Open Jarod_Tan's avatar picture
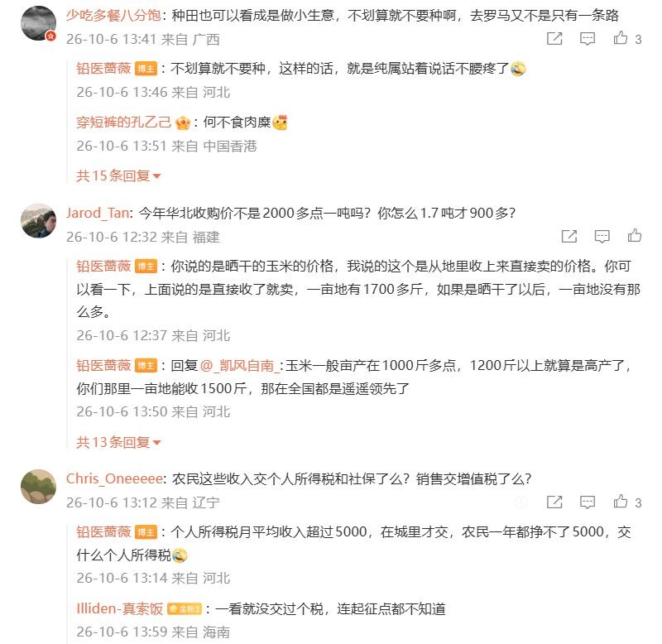The width and height of the screenshot is (662, 644). (38, 221)
